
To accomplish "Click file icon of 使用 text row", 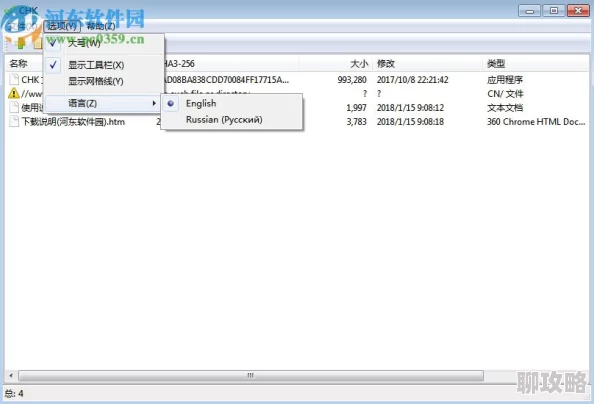I will 14,107.
